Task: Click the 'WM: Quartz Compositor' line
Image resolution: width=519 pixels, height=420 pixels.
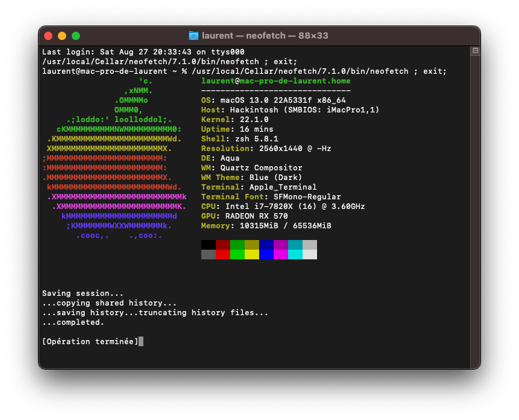Action: click(252, 168)
